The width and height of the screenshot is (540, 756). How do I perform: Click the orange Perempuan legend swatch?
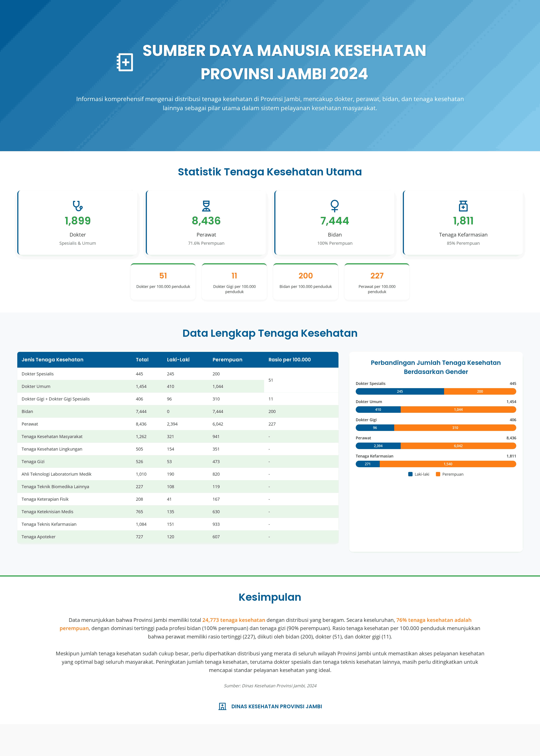click(x=438, y=474)
